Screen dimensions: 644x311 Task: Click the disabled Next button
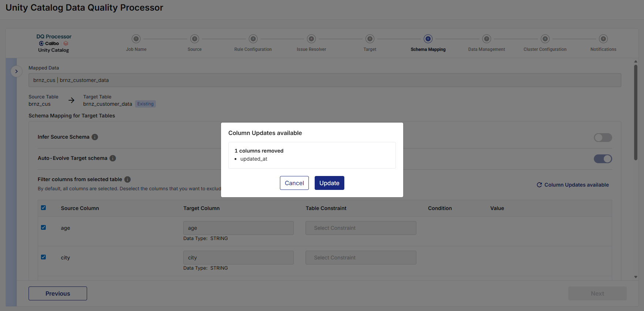point(597,293)
